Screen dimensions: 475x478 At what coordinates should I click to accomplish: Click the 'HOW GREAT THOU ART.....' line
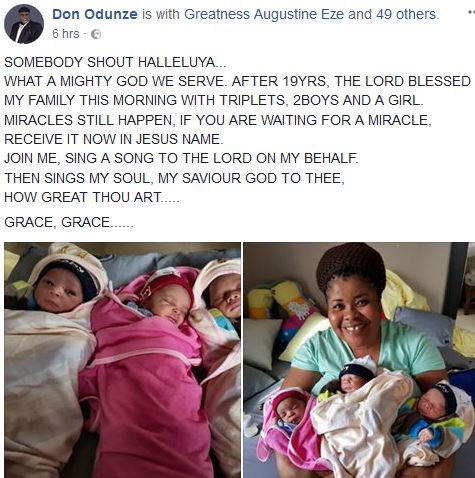(x=92, y=197)
